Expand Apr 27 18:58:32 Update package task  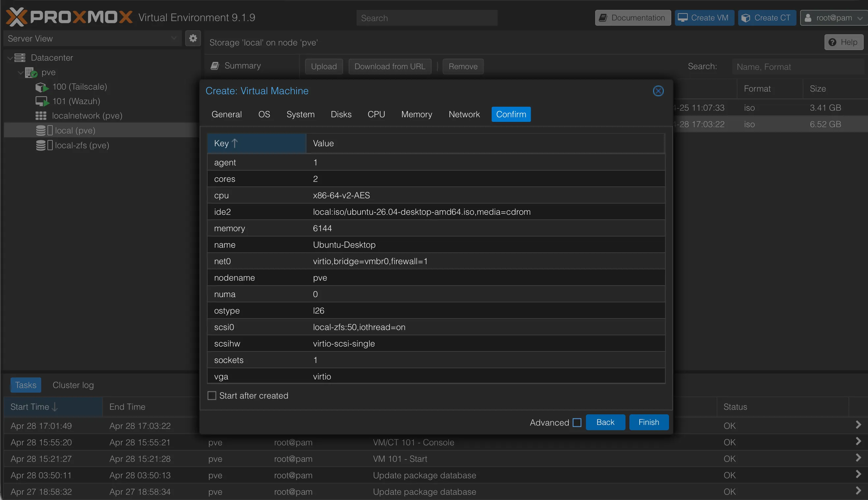point(858,491)
